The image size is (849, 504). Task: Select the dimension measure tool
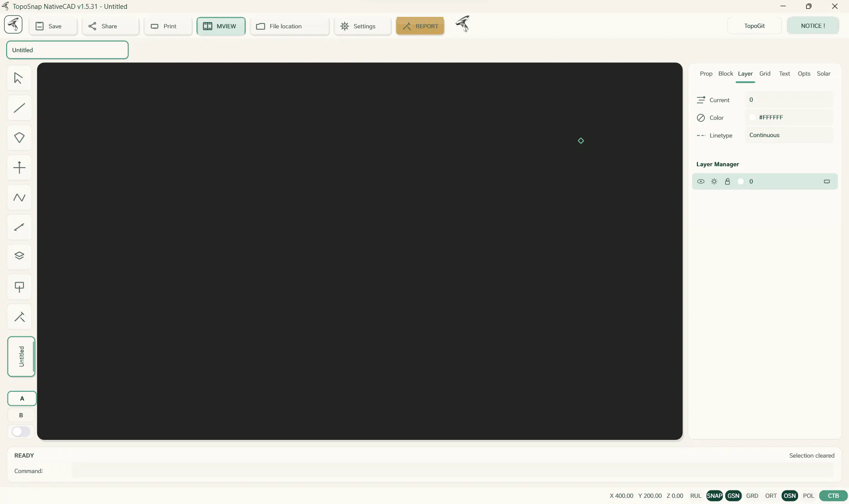coord(19,227)
